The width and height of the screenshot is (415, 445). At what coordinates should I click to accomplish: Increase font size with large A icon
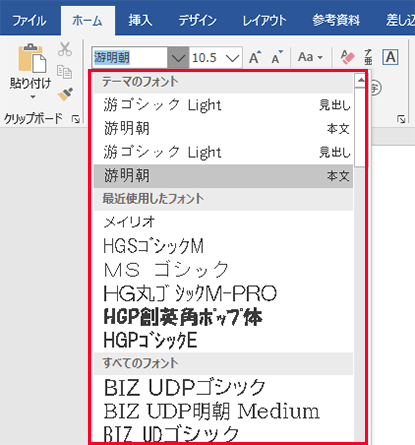[x=255, y=57]
